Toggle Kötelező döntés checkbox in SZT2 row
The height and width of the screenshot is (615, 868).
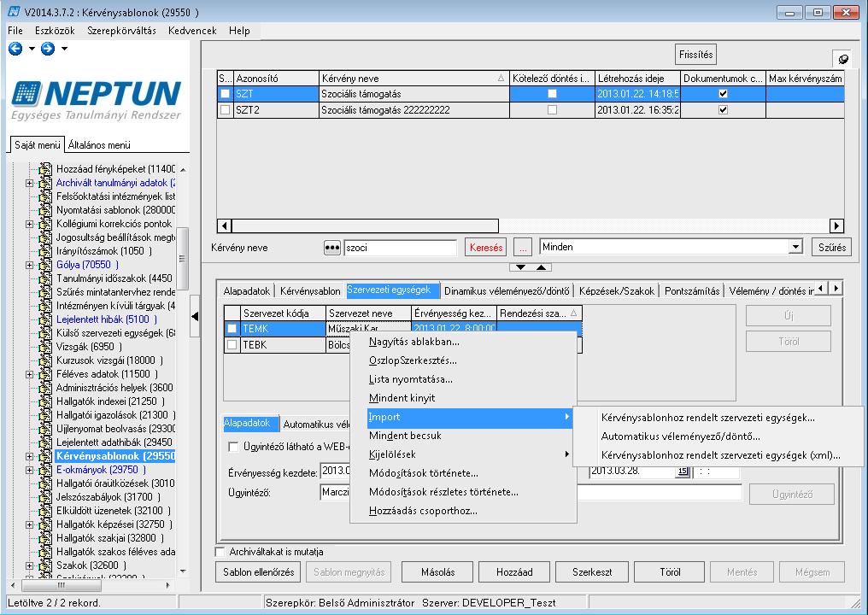click(552, 110)
